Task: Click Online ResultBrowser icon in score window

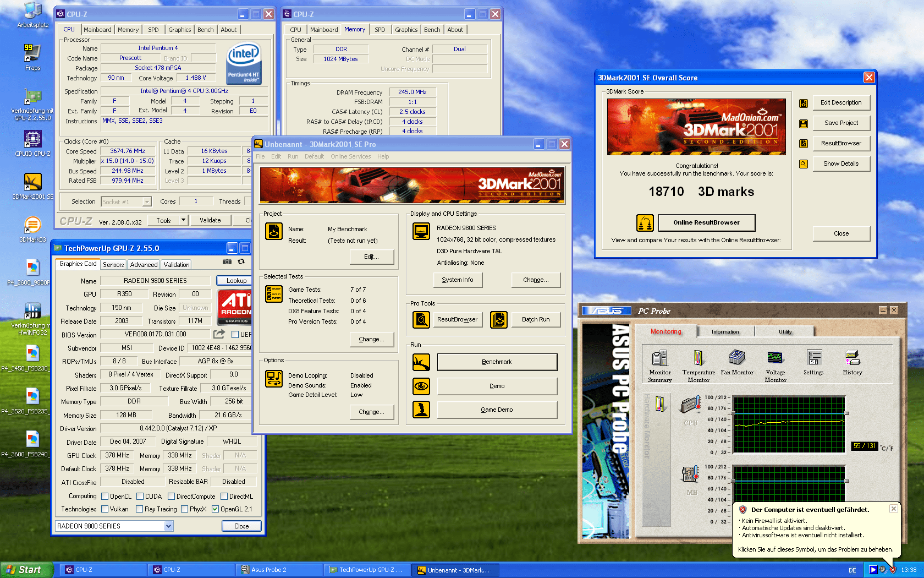Action: [x=645, y=222]
